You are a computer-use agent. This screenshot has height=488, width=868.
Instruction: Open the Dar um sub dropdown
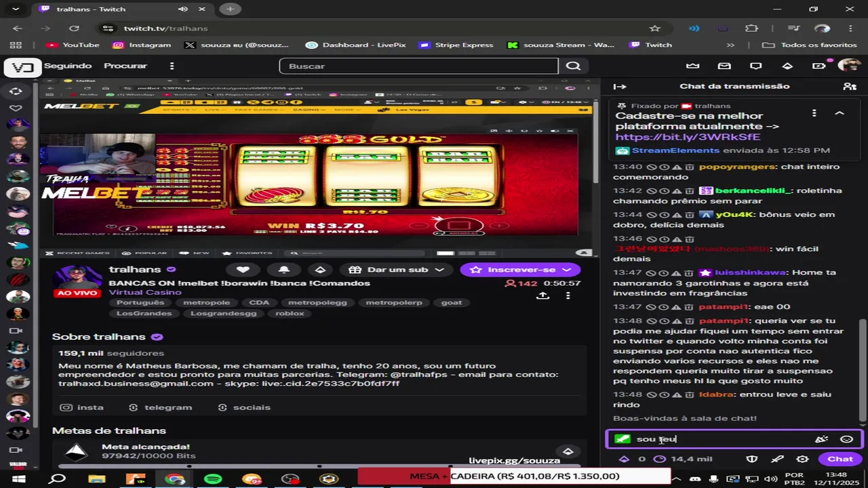pyautogui.click(x=397, y=269)
